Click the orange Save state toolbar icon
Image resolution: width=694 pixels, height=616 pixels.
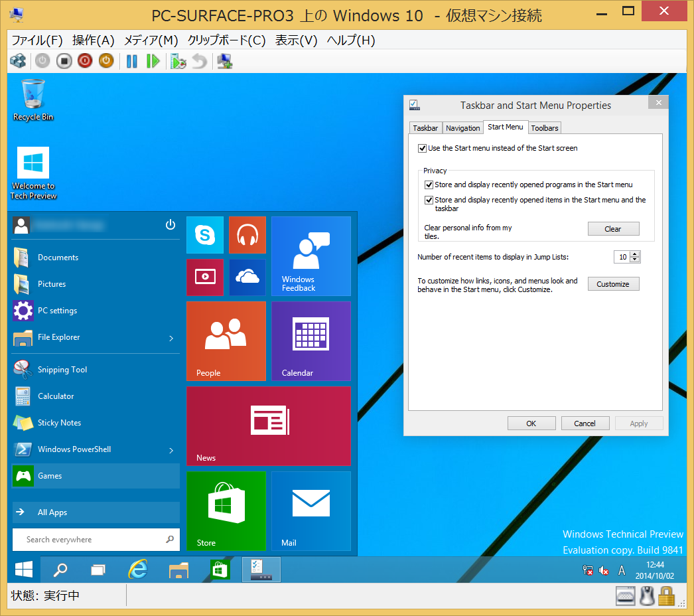(x=106, y=60)
